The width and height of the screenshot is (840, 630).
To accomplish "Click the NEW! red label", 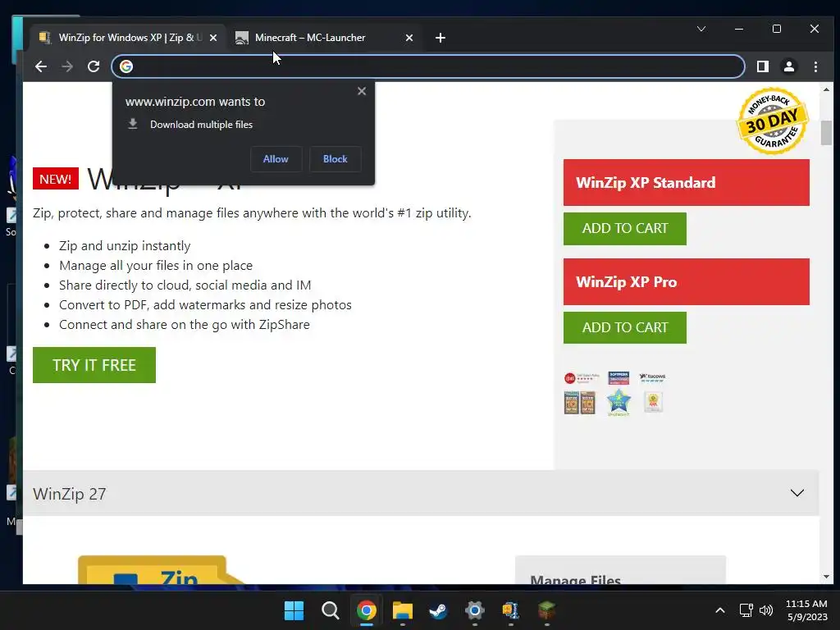I will [x=56, y=179].
